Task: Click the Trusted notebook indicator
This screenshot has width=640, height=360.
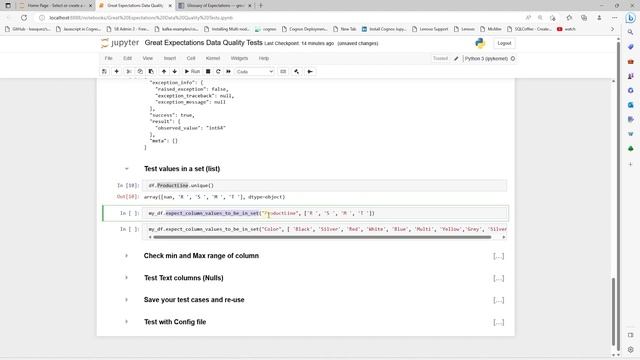Action: (440, 59)
